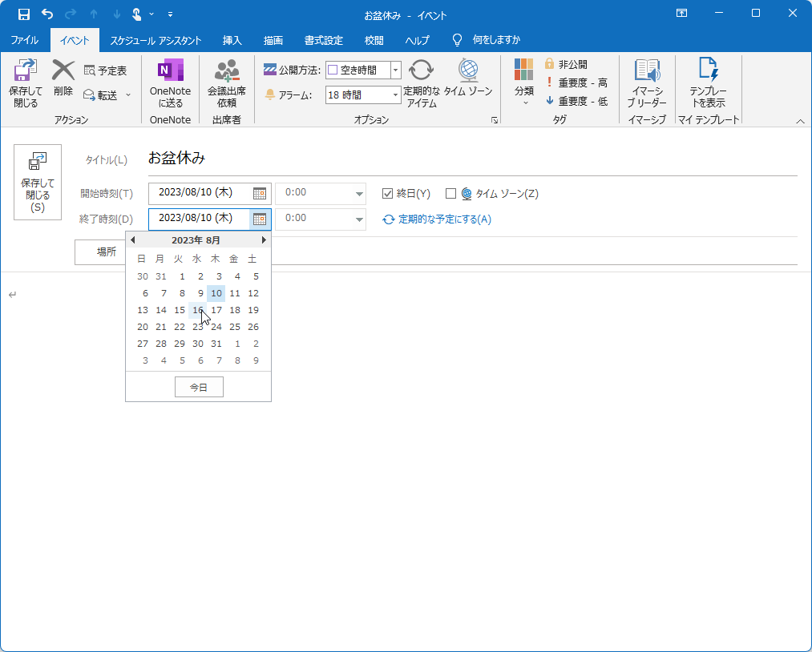Viewport: 812px width, 652px height.
Task: Select August 20 in the calendar
Action: (x=143, y=327)
